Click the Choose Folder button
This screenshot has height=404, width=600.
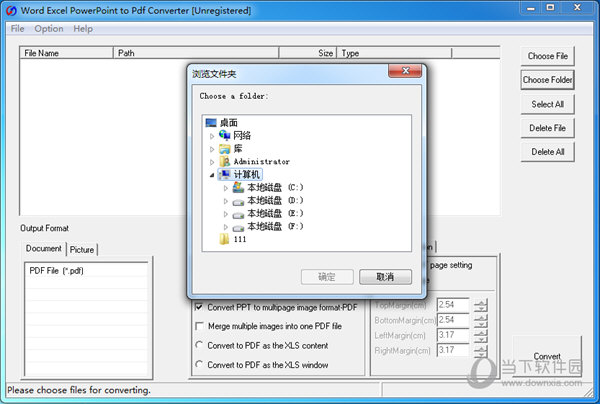[548, 80]
